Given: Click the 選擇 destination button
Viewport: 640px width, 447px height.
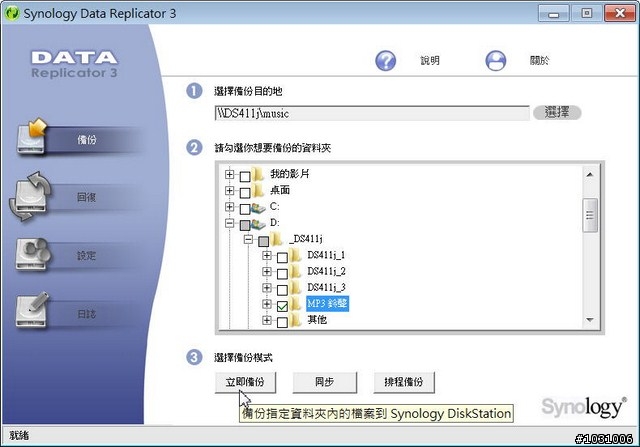Looking at the screenshot, I should click(557, 112).
